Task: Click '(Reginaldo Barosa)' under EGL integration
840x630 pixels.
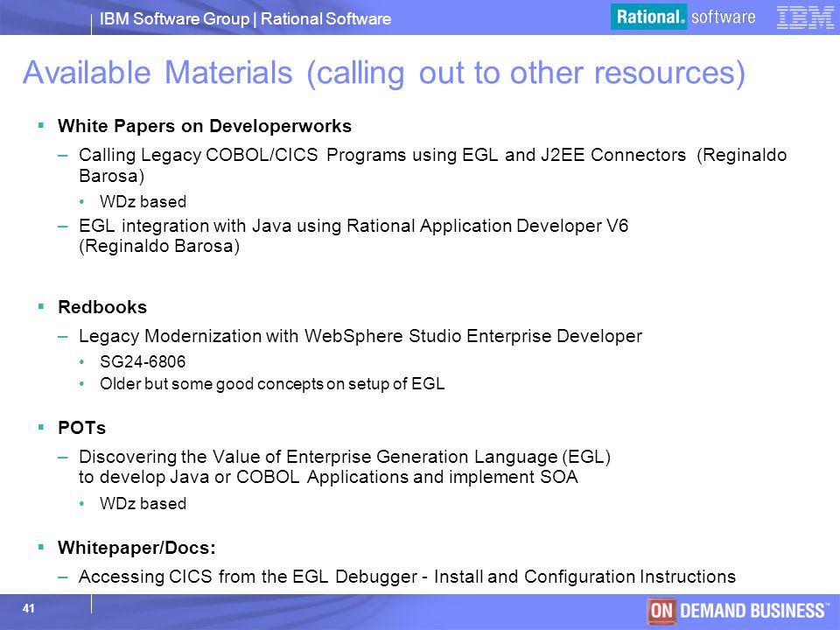Action: coord(159,247)
